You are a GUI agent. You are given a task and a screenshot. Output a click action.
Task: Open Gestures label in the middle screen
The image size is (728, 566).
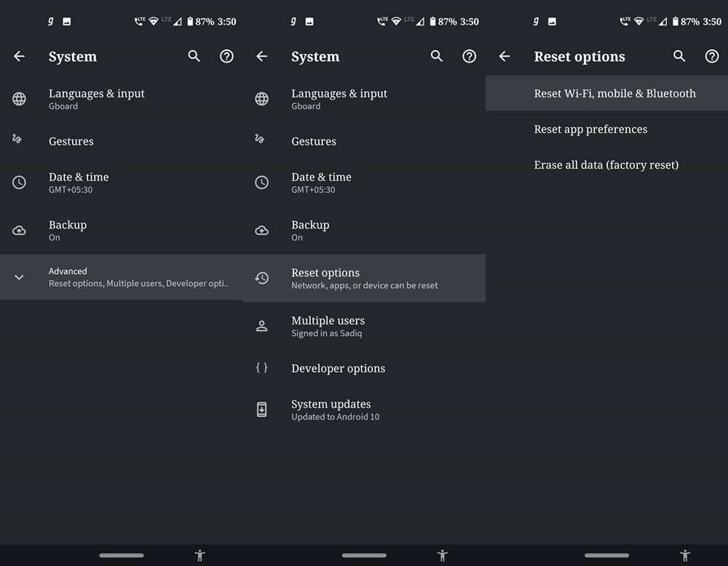(314, 141)
